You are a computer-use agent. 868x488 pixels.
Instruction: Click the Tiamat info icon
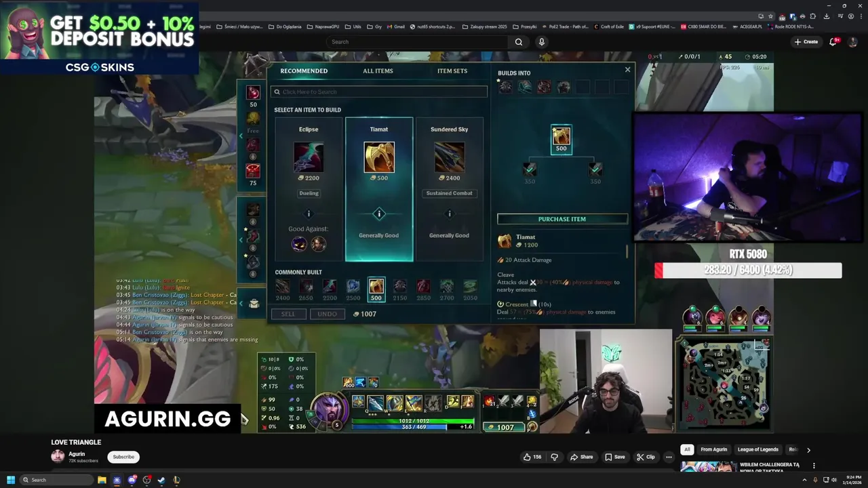coord(379,214)
